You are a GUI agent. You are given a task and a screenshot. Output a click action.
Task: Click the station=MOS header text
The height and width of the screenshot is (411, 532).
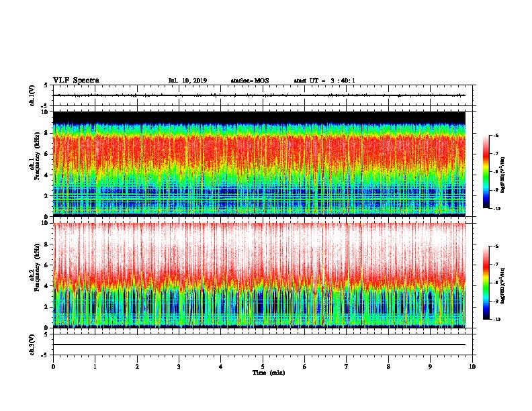(250, 81)
